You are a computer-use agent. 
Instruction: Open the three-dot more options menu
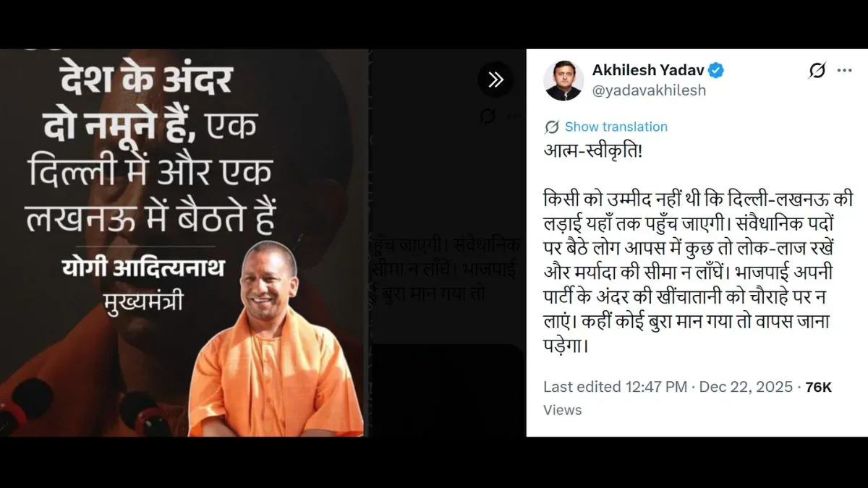tap(844, 71)
